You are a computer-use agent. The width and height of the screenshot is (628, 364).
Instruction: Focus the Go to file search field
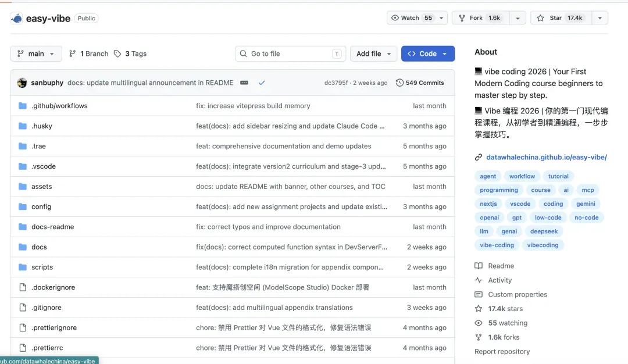tap(290, 53)
